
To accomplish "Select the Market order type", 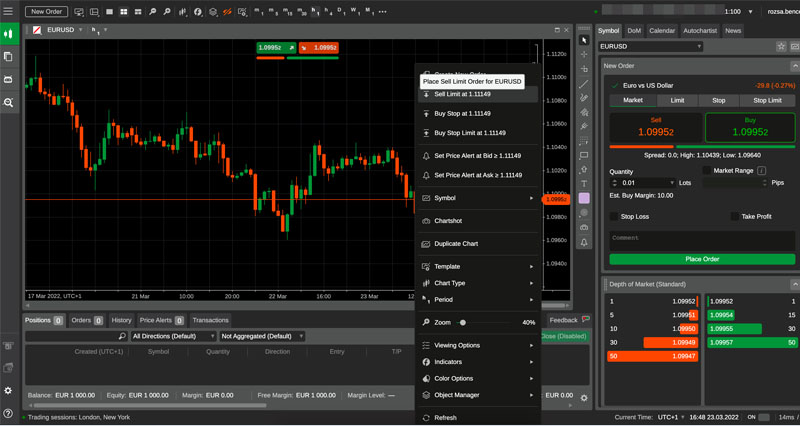I will tap(633, 101).
